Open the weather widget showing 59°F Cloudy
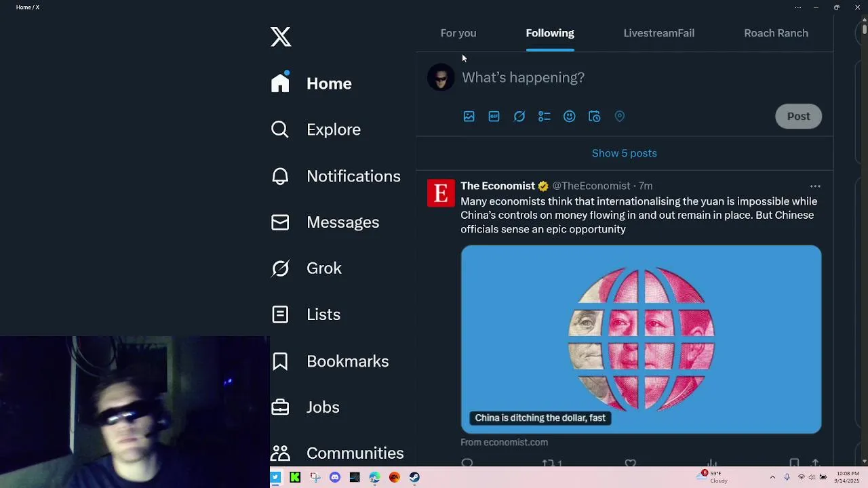868x488 pixels. (713, 477)
